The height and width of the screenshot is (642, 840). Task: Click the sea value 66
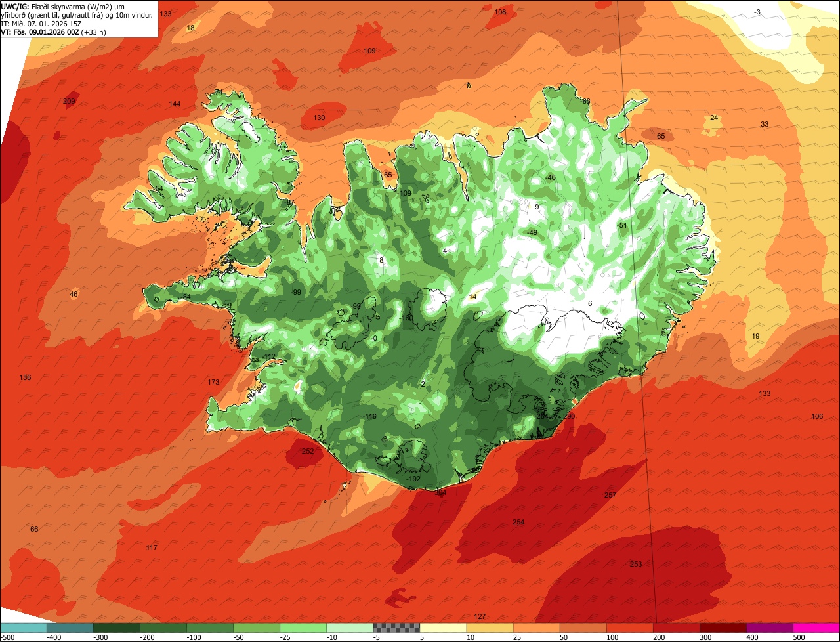pos(34,529)
